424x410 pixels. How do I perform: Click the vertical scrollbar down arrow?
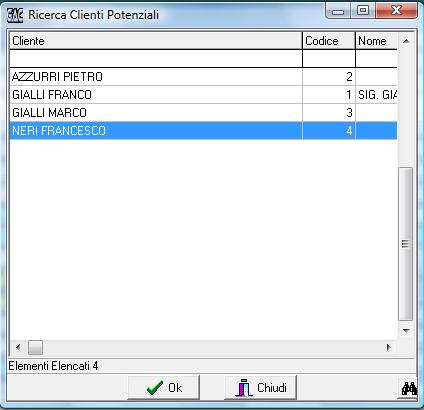pos(406,331)
